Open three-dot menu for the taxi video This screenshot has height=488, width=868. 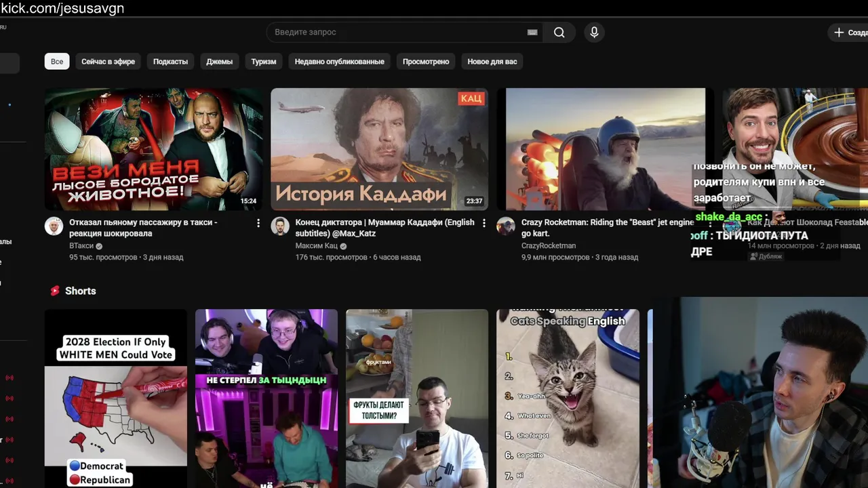click(x=258, y=223)
